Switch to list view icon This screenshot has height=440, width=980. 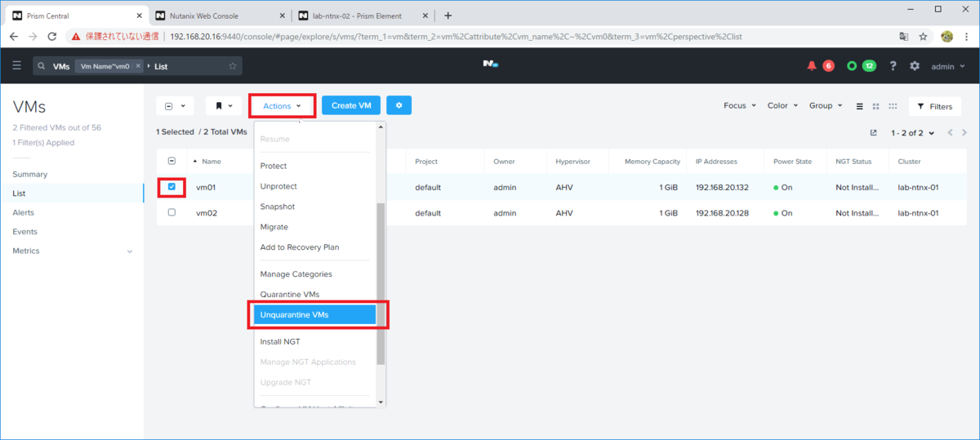pyautogui.click(x=859, y=106)
